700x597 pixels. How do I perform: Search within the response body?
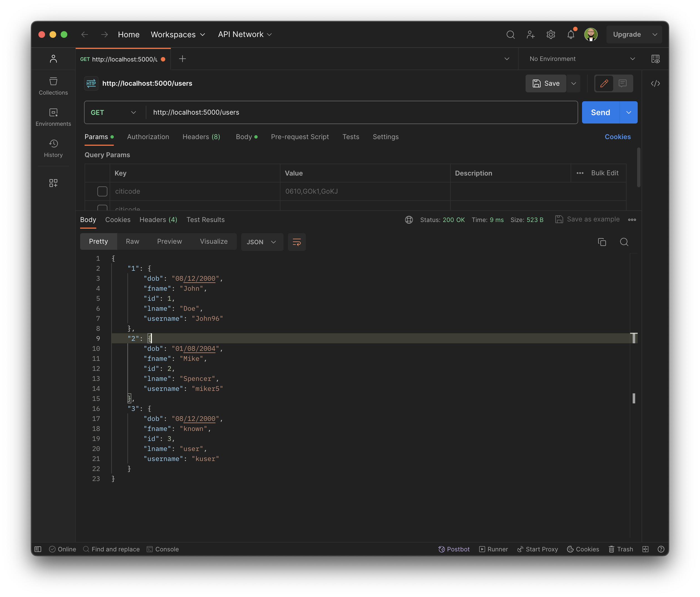point(624,242)
